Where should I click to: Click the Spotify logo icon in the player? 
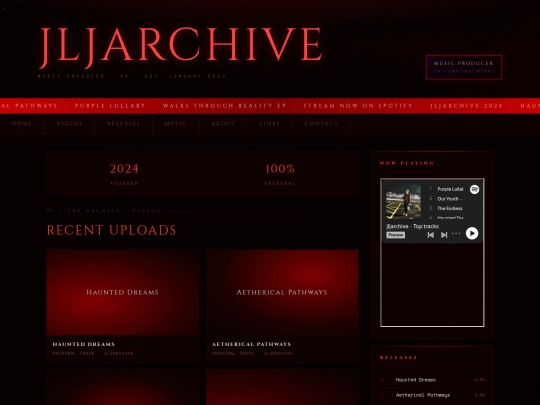coord(475,189)
